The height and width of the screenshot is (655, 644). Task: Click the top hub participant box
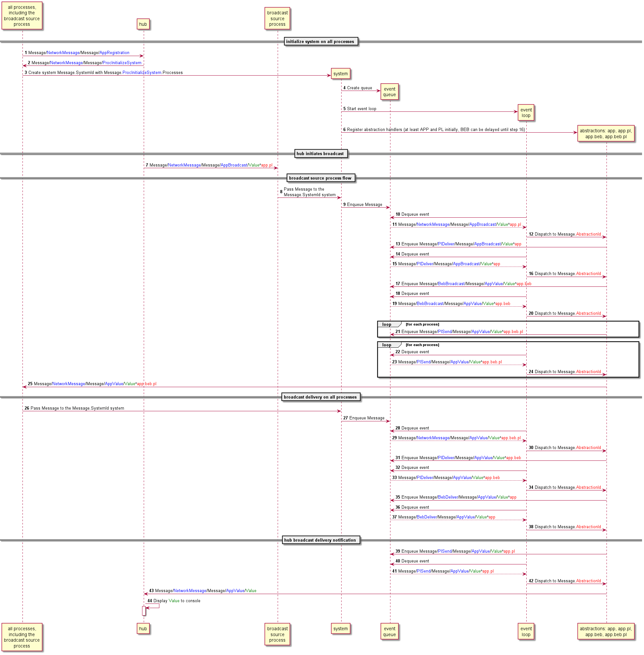143,24
